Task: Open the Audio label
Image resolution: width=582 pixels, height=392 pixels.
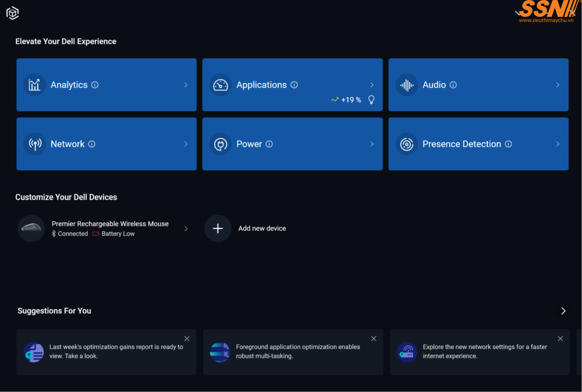Action: 434,85
